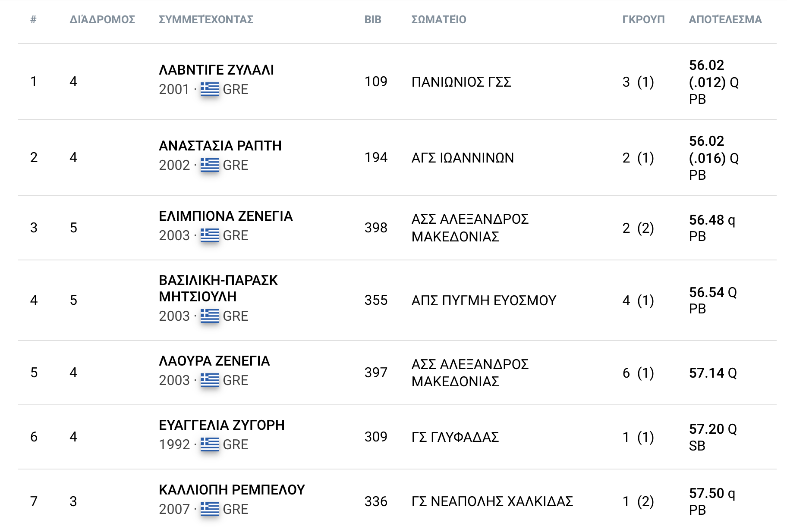787x532 pixels.
Task: Open club ΑΠΣ ΠΥΓΜΗ ΕΥΟΣΜΟΥ
Action: [484, 300]
